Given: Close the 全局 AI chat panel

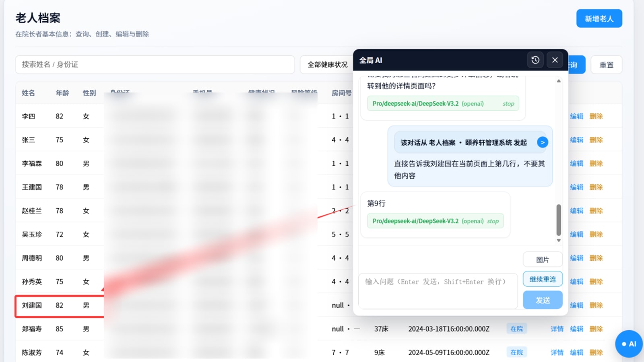Looking at the screenshot, I should 555,60.
